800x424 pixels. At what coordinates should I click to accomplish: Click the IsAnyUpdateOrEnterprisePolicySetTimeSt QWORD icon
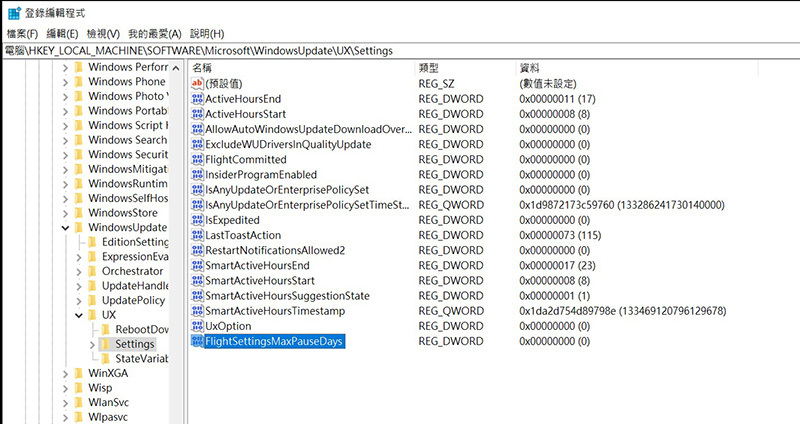(x=197, y=205)
